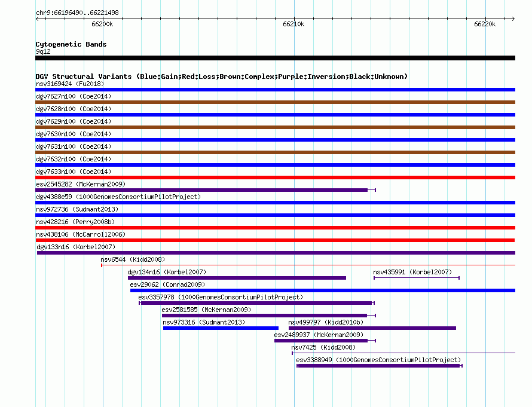Viewport: 532px width, 407px height.
Task: Open the dgv4388e59 (1000GenomesConsortiumPilotProject) label
Action: tap(118, 197)
